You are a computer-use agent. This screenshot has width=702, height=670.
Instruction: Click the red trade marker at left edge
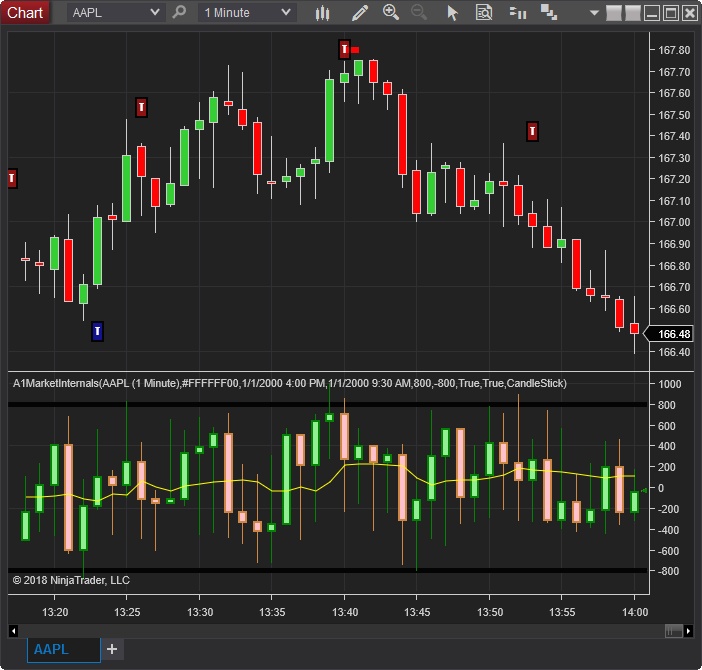[x=13, y=179]
